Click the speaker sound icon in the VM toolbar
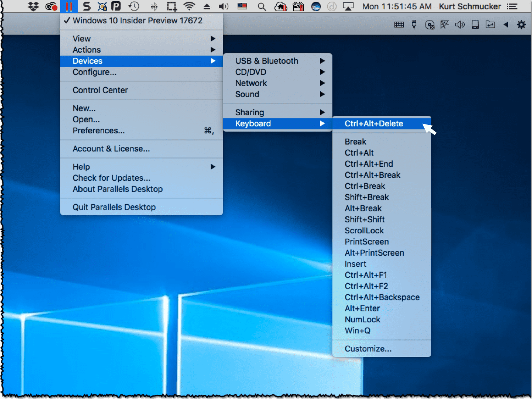The width and height of the screenshot is (532, 399). [460, 24]
